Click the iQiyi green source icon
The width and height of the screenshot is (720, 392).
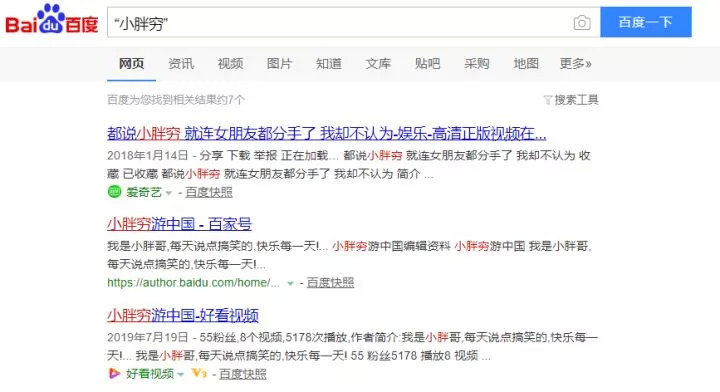click(x=114, y=191)
